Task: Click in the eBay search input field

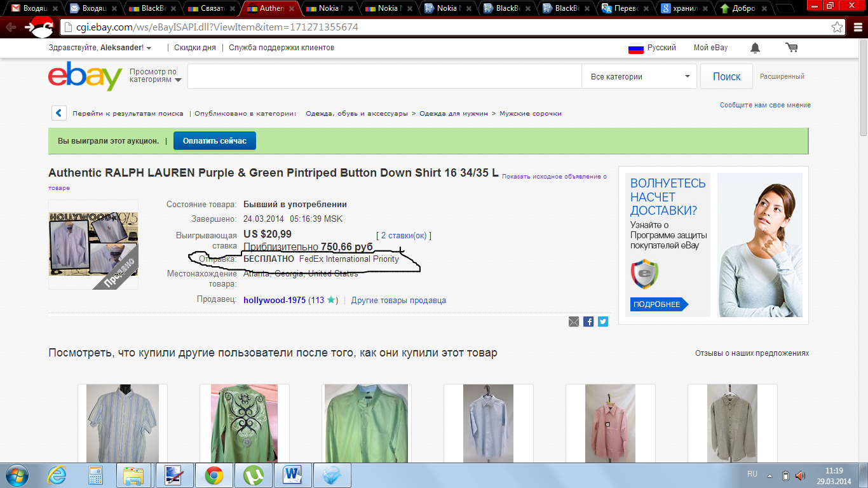Action: pyautogui.click(x=384, y=77)
